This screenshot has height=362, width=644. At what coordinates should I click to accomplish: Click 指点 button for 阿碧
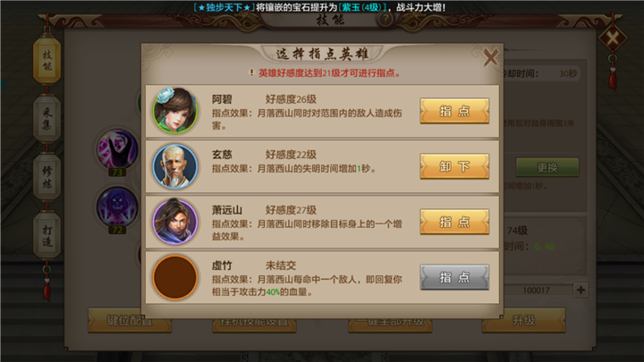click(454, 111)
